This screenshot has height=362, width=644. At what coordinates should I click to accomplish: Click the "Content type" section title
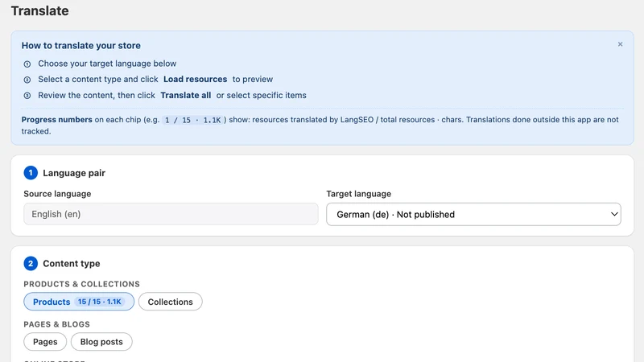pyautogui.click(x=72, y=264)
